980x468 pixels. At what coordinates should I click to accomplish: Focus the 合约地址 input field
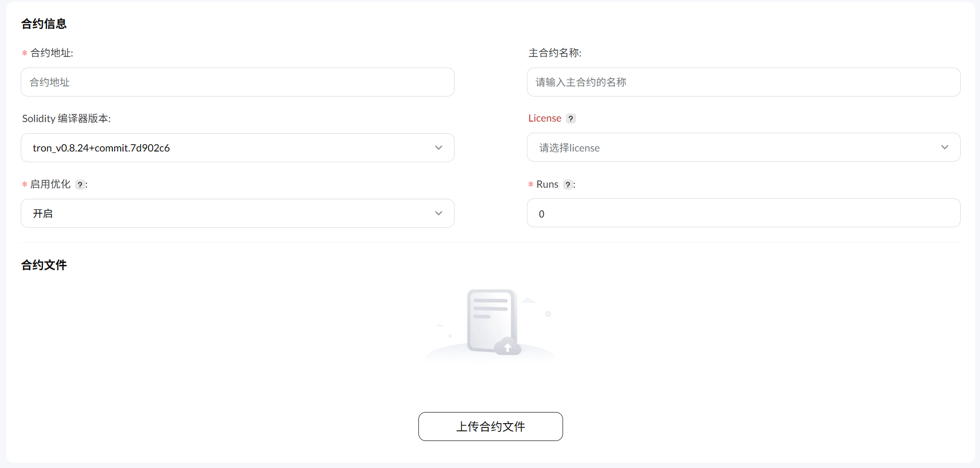pyautogui.click(x=237, y=82)
